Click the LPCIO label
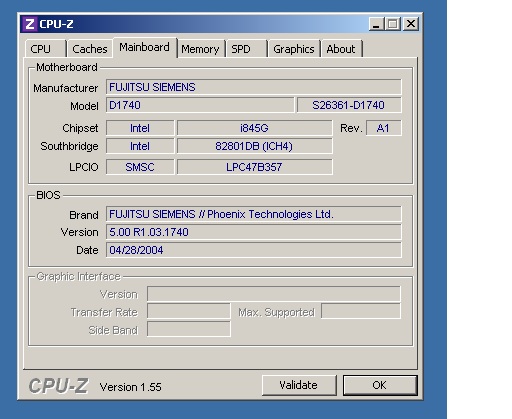Viewport: 512px width, 419px height. click(84, 167)
